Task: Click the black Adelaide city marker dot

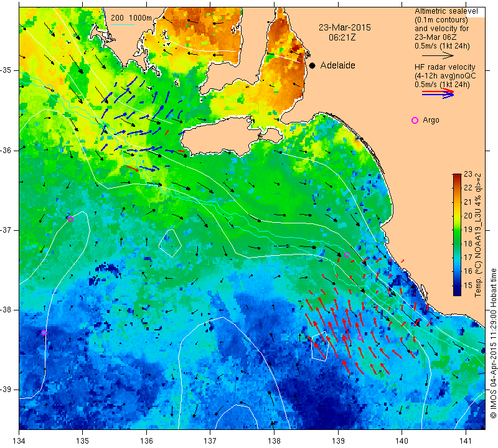Action: pos(312,66)
